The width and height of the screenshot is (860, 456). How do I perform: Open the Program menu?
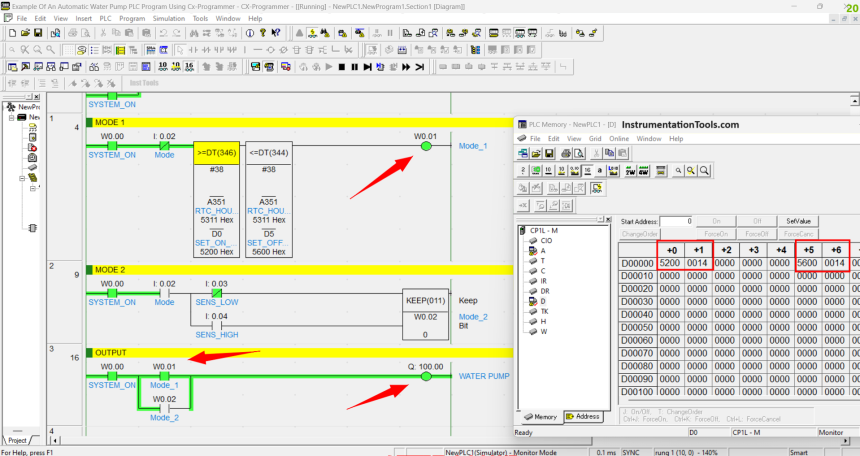(x=132, y=19)
